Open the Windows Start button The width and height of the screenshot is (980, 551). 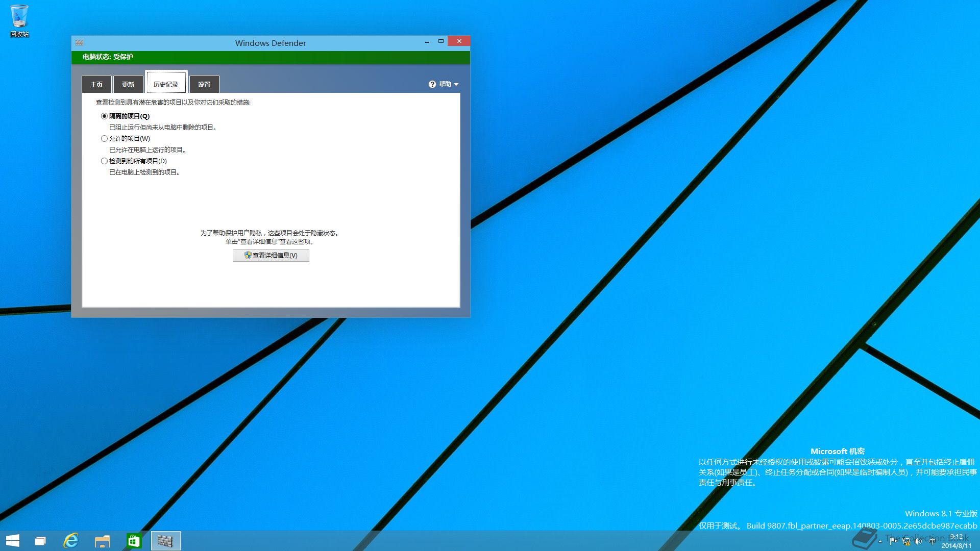point(13,541)
